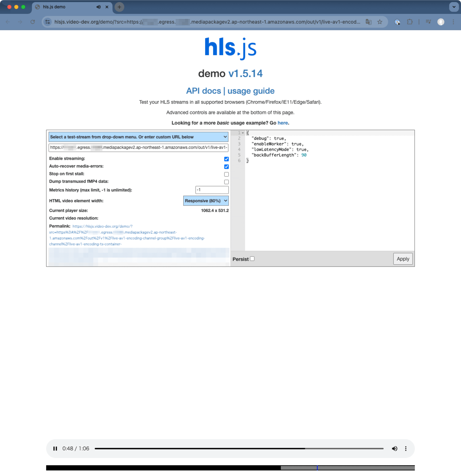Image resolution: width=461 pixels, height=476 pixels.
Task: Collapse the JSON fold arrow on line 1
Action: coord(243,133)
